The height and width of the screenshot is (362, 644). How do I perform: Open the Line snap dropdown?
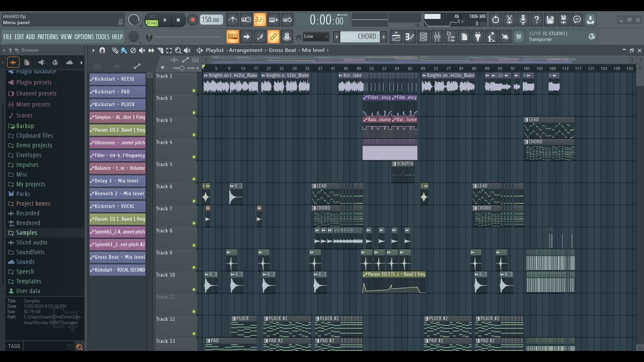316,36
